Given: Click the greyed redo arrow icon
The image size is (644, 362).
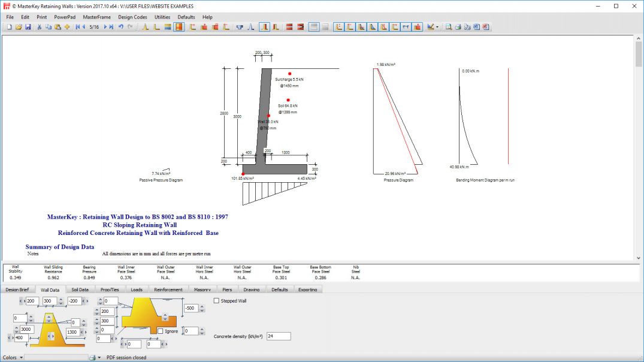Looking at the screenshot, I should (x=130, y=27).
